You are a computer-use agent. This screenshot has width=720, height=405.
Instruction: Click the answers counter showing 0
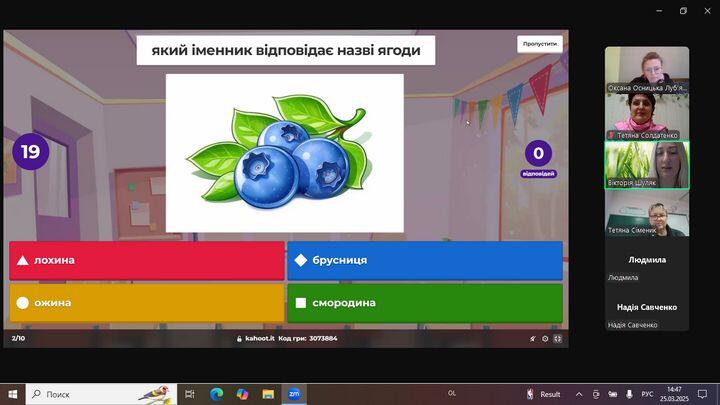[x=539, y=153]
